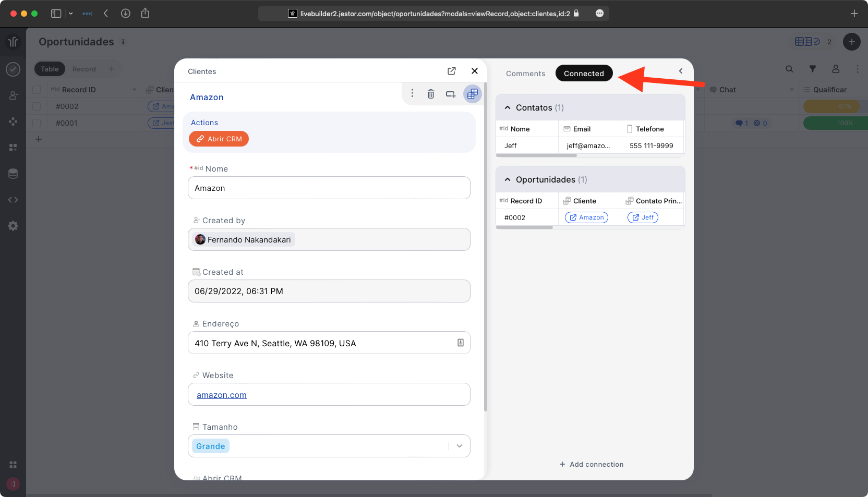Image resolution: width=868 pixels, height=497 pixels.
Task: Click the browser back button
Action: point(106,14)
